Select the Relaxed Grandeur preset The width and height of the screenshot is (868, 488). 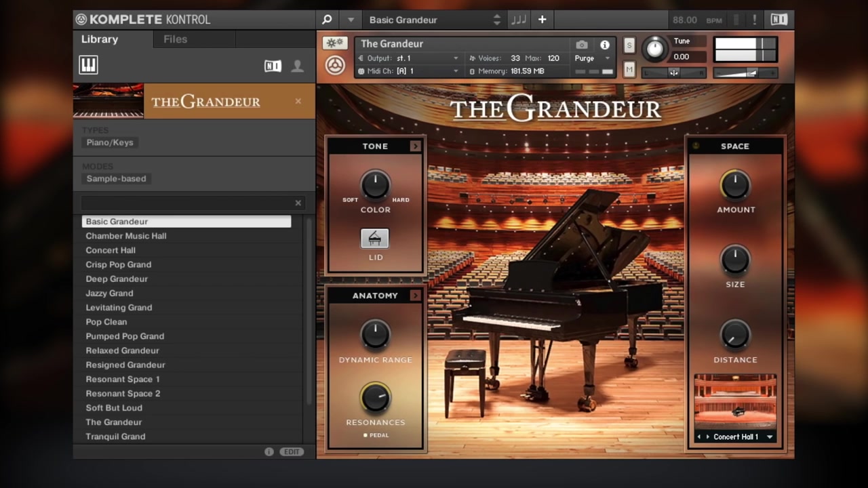(186, 350)
